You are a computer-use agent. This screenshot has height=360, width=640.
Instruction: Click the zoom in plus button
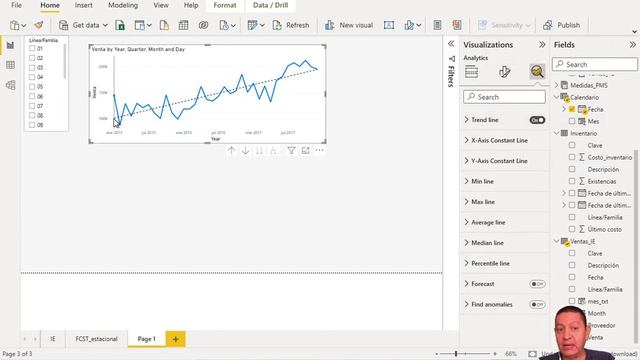point(495,354)
